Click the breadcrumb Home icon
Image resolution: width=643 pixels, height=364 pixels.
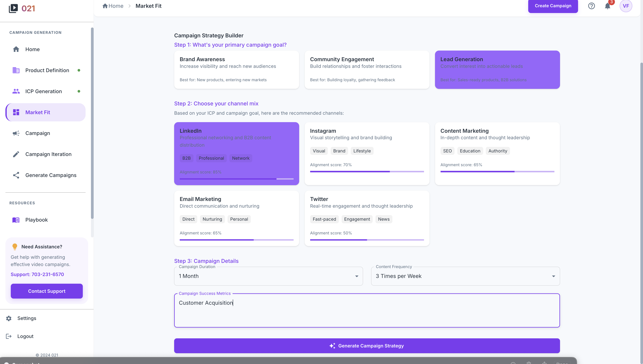[x=105, y=6]
